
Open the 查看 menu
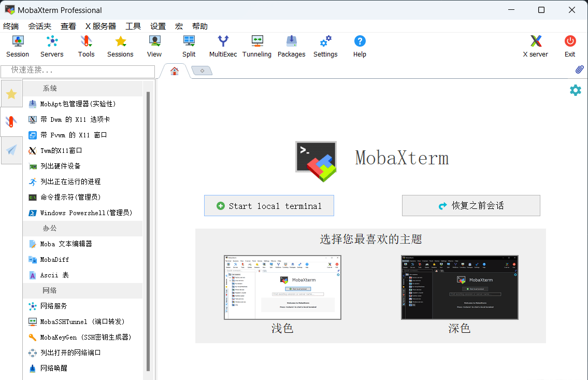[x=68, y=26]
